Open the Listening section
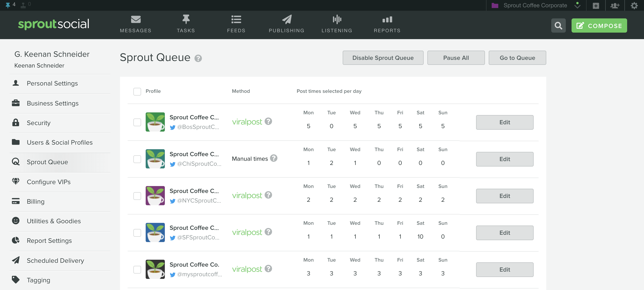The height and width of the screenshot is (290, 644). (x=337, y=24)
